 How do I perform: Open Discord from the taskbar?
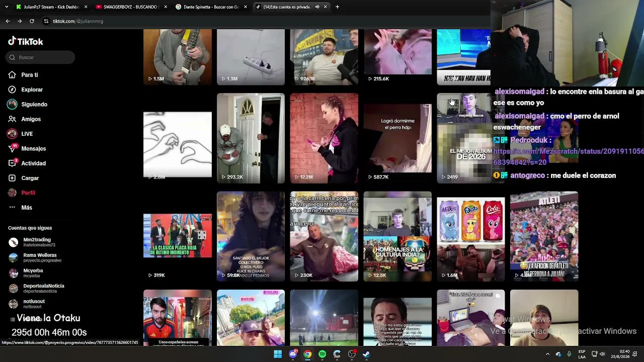point(293,354)
